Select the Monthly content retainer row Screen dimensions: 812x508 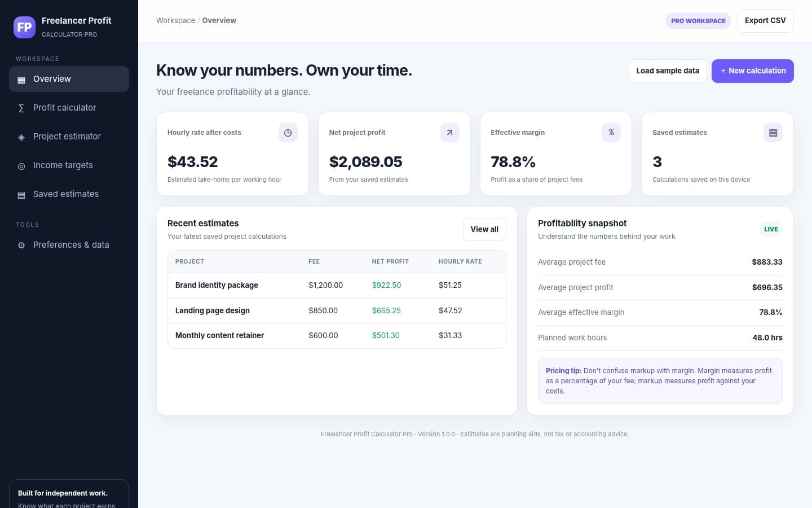337,336
